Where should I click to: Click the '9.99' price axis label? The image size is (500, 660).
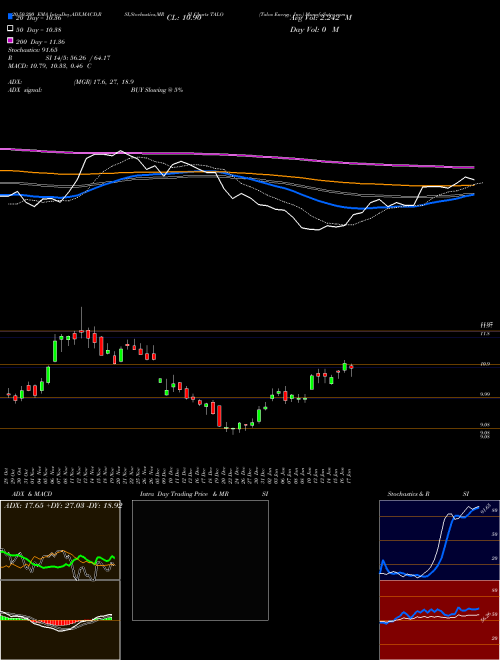(x=484, y=394)
